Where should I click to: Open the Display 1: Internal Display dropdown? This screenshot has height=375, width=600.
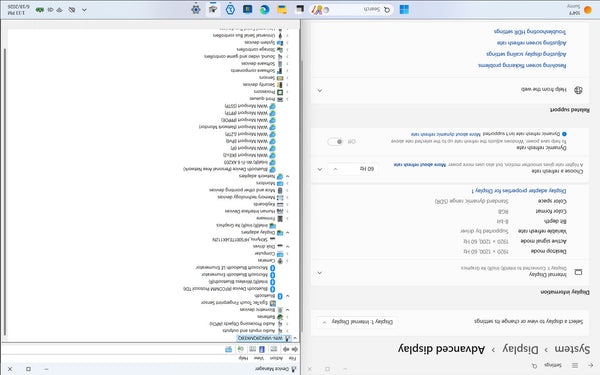(x=357, y=322)
